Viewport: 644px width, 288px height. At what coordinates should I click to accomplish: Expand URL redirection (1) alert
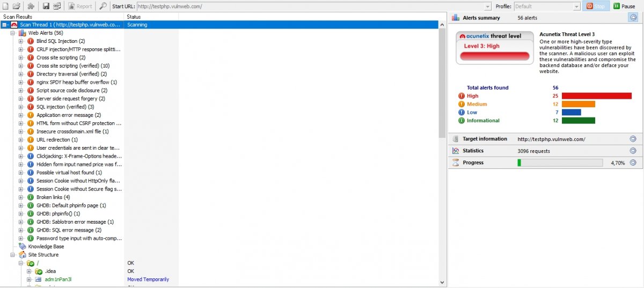[x=21, y=140]
